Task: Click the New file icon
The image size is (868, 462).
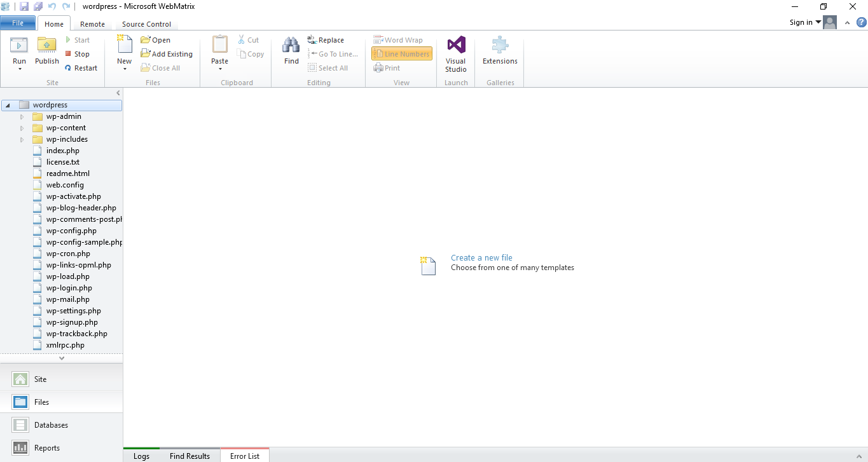Action: pyautogui.click(x=125, y=44)
